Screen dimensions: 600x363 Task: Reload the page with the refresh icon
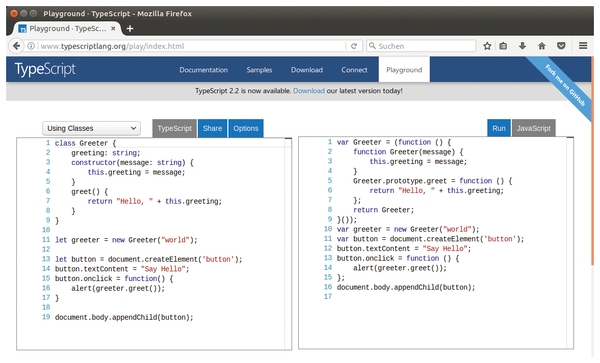(x=354, y=46)
